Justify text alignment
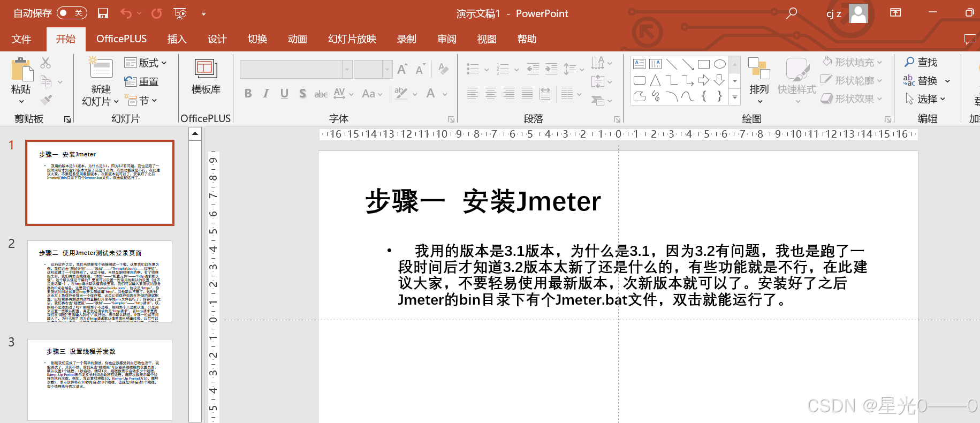 527,94
